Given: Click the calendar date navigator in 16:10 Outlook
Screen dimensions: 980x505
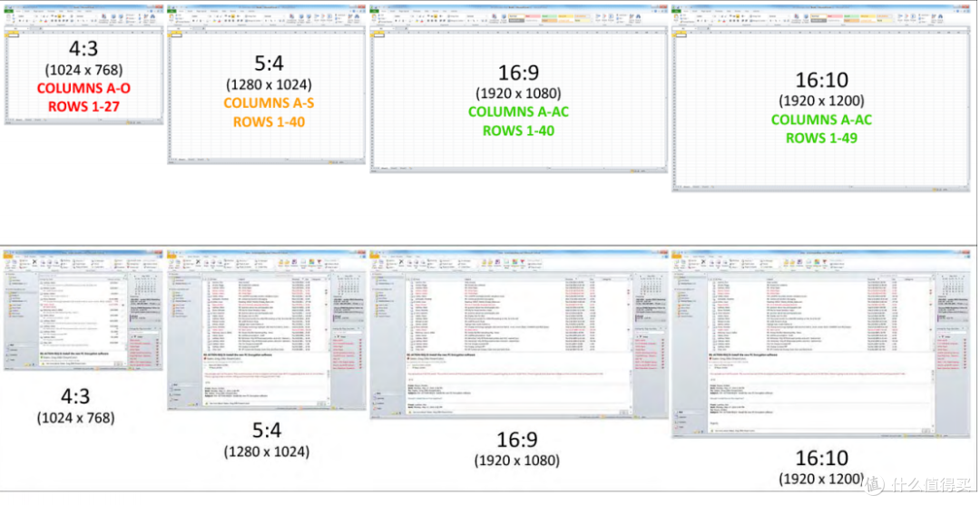Looking at the screenshot, I should coord(952,286).
